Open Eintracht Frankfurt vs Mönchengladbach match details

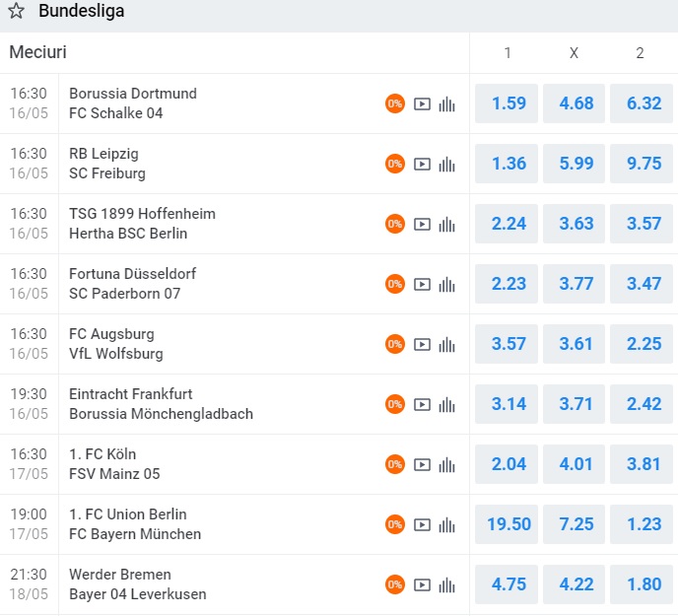(x=161, y=404)
